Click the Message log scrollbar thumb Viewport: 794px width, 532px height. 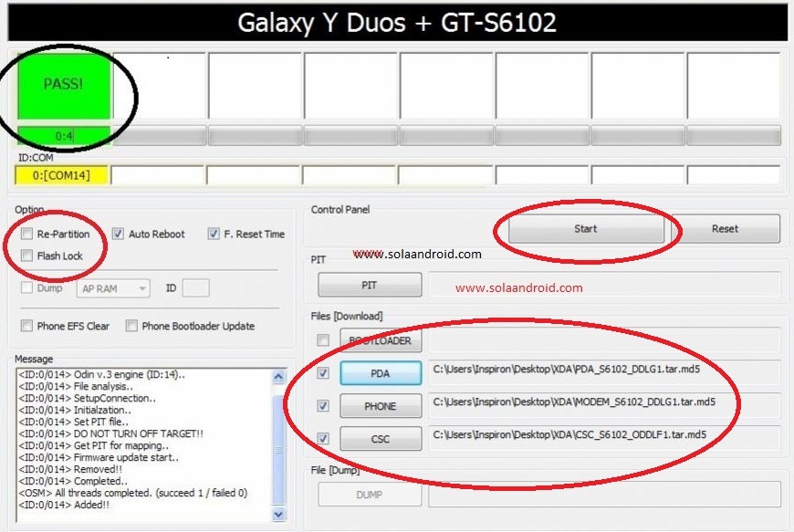(278, 450)
